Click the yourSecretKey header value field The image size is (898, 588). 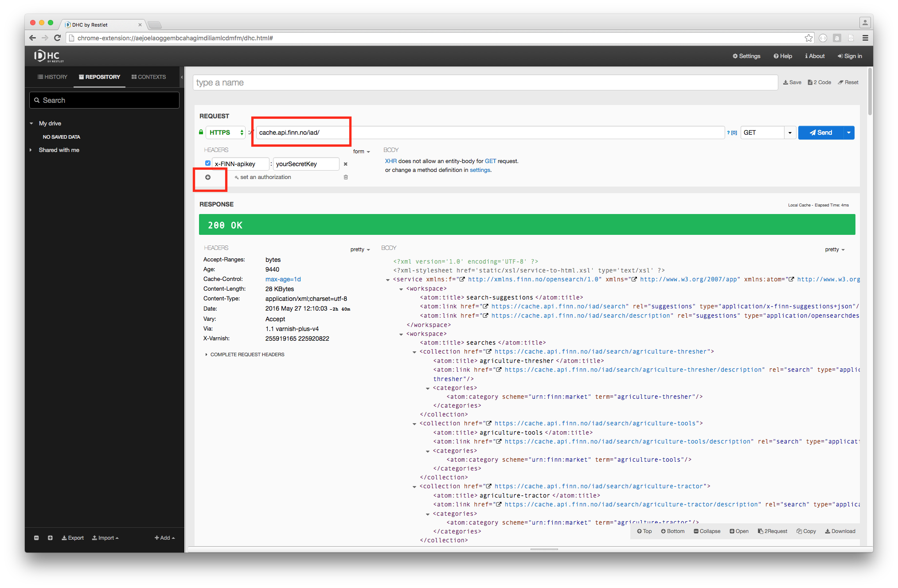click(306, 164)
